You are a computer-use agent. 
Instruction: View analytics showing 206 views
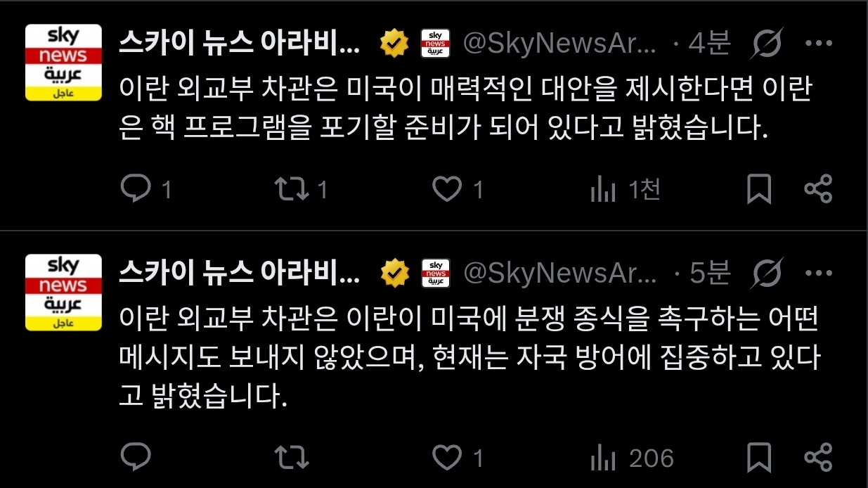(603, 458)
